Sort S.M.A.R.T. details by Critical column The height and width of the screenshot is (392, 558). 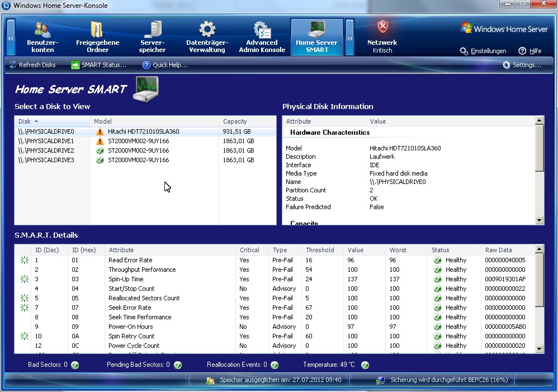[x=252, y=250]
